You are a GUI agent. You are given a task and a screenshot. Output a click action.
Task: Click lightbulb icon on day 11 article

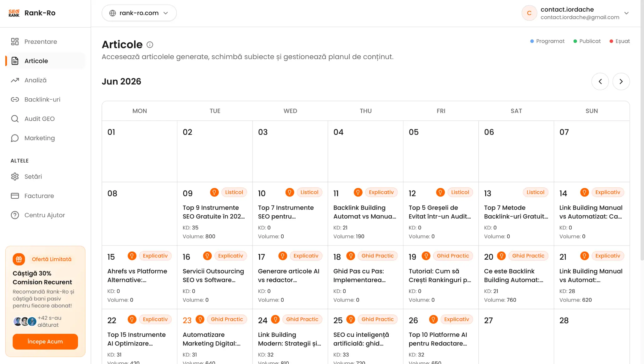(x=358, y=192)
